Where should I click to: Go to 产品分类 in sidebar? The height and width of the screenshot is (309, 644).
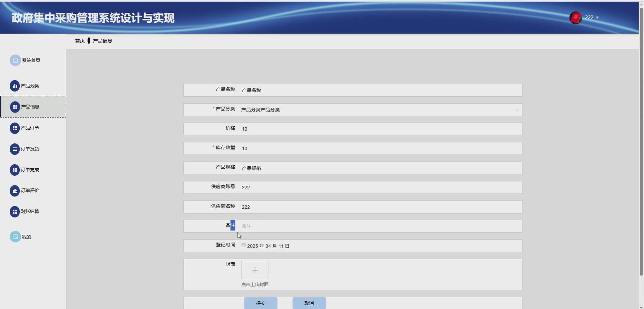33,86
